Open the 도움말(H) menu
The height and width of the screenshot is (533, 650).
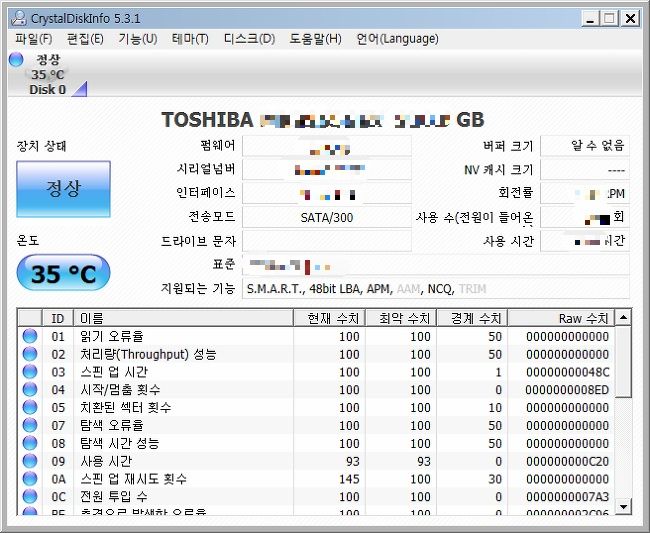[315, 39]
